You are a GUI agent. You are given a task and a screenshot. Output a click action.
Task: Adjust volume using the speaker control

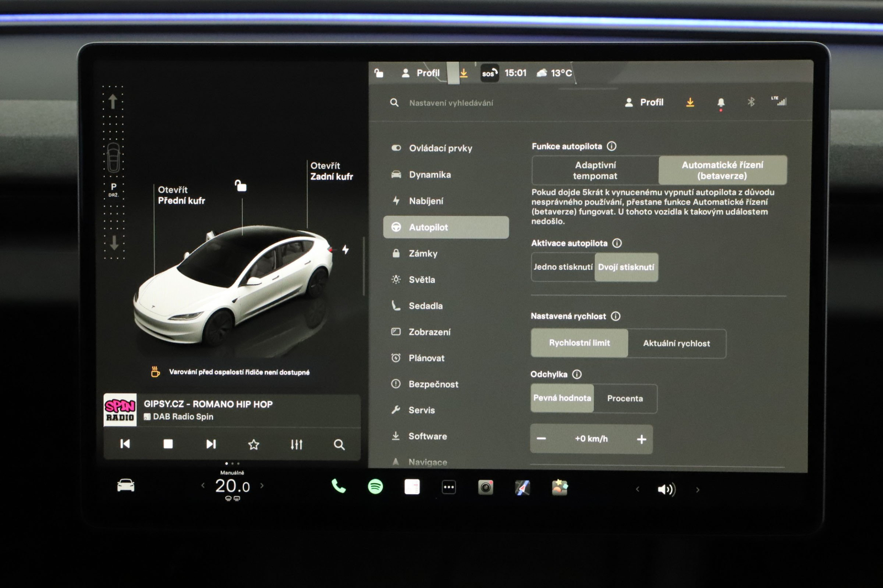(666, 489)
